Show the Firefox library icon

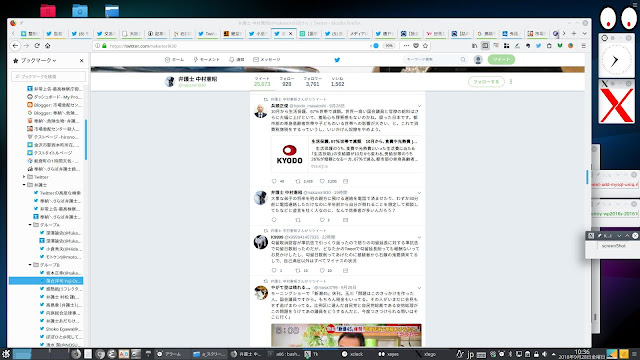[474, 46]
